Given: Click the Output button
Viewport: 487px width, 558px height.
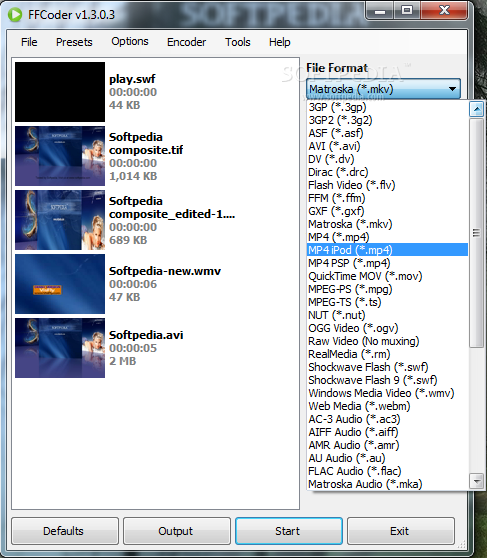Looking at the screenshot, I should [177, 531].
